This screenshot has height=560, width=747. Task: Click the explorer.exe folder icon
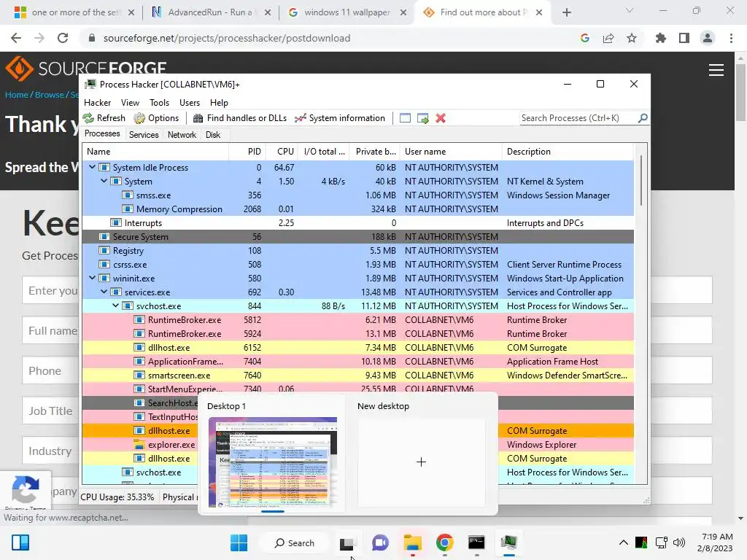139,445
